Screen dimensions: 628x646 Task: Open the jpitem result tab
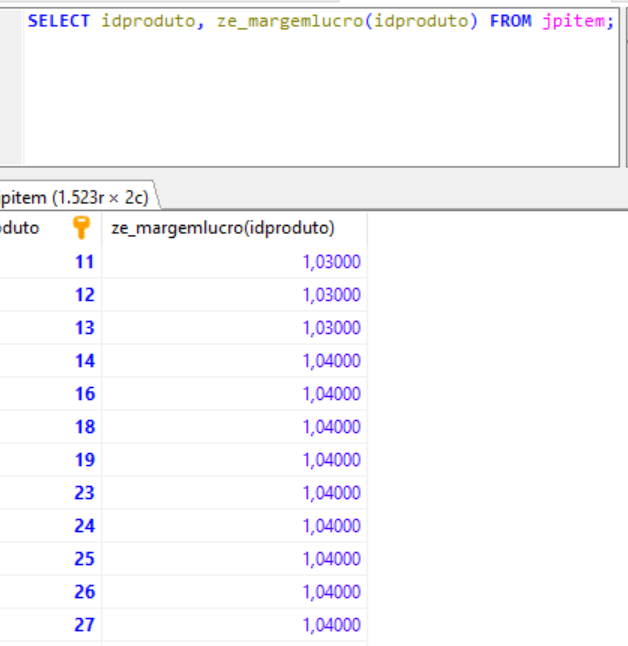76,198
